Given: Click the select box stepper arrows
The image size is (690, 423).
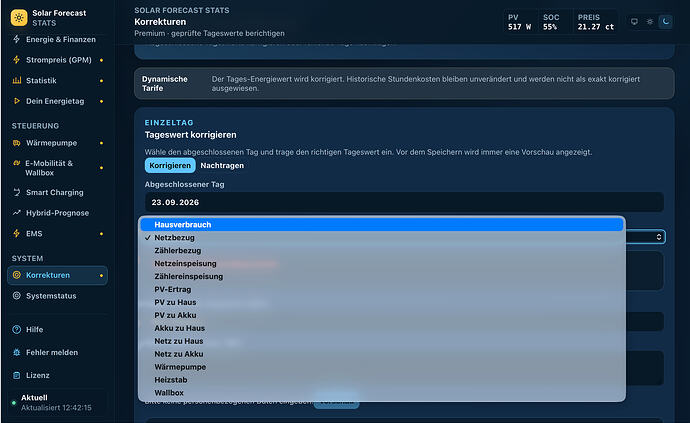Looking at the screenshot, I should click(x=659, y=237).
